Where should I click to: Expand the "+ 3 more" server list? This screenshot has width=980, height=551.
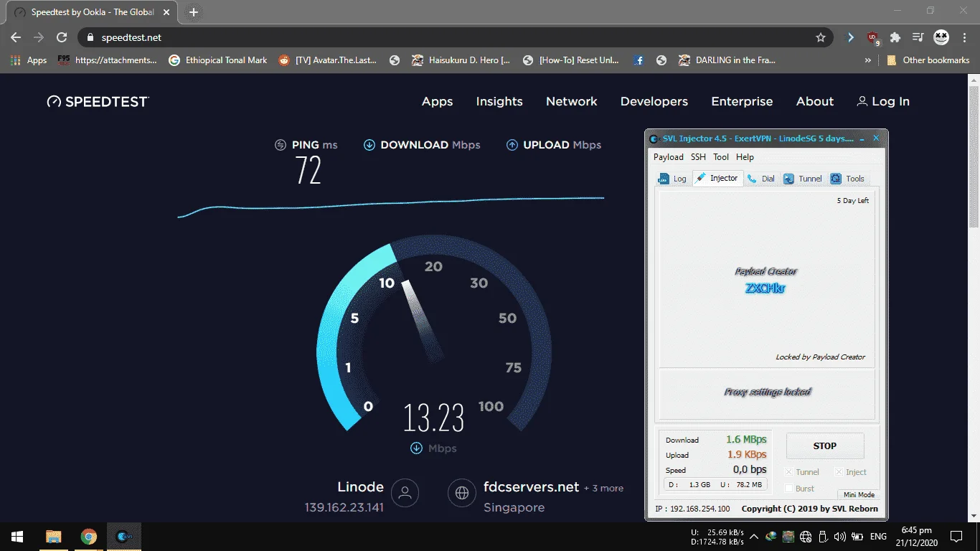603,488
